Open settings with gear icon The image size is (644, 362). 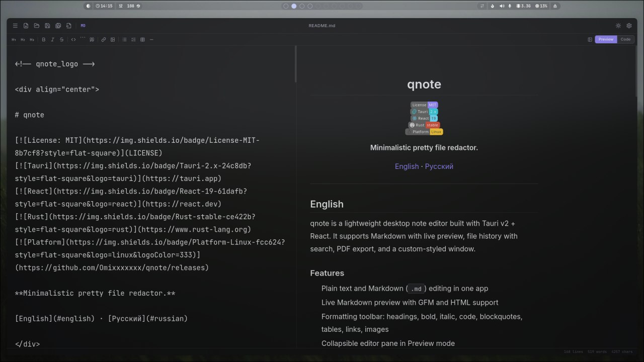tap(629, 26)
